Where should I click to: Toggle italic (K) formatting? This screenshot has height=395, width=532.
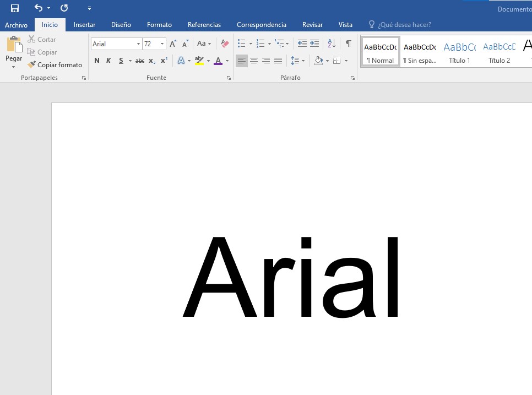pos(108,61)
